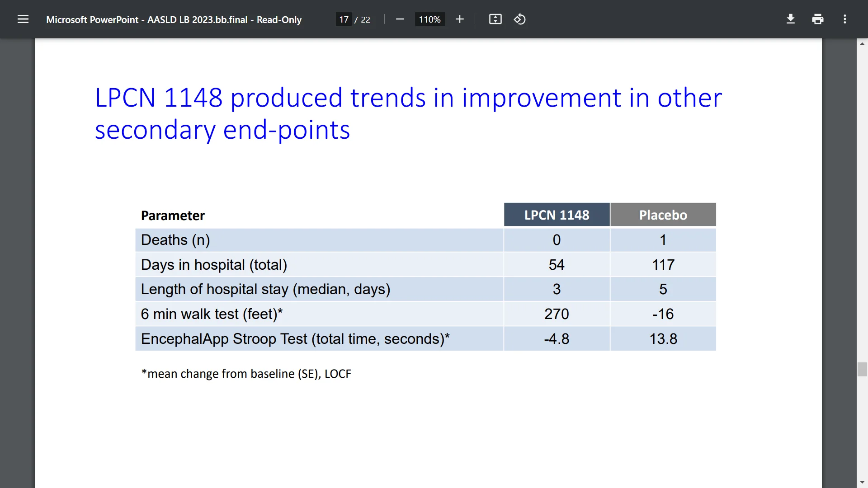Click the Stroop Test value 13.8
Screen dimensions: 868x488
pyautogui.click(x=663, y=339)
